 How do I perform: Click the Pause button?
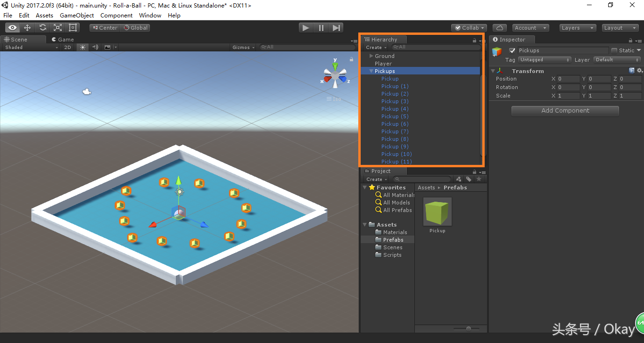tap(321, 28)
